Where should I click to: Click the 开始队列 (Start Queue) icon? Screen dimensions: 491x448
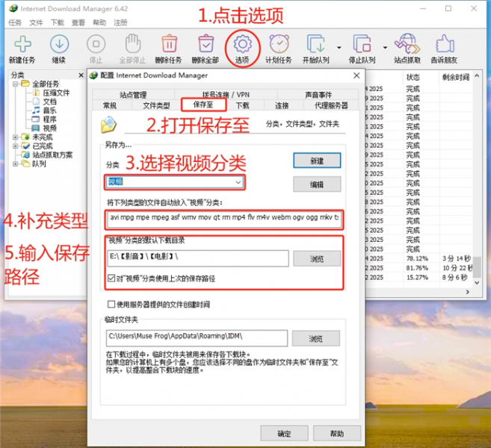coord(316,43)
